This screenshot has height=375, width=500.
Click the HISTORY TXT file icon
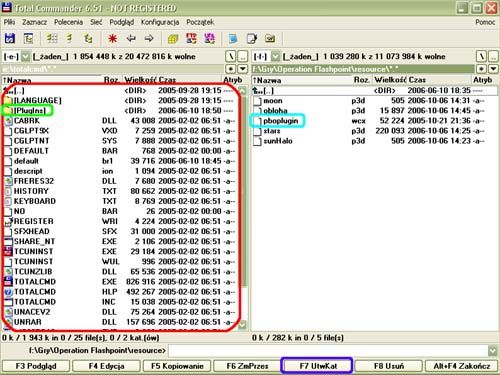click(x=8, y=191)
